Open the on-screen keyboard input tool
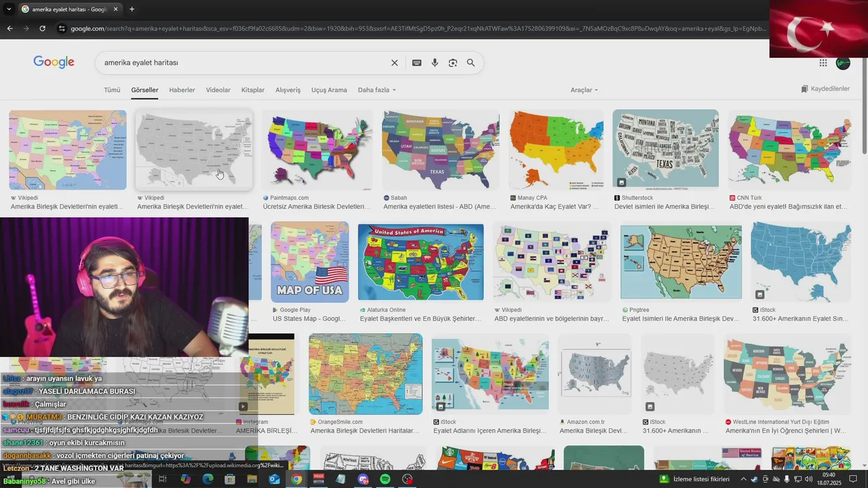The image size is (868, 488). (416, 62)
